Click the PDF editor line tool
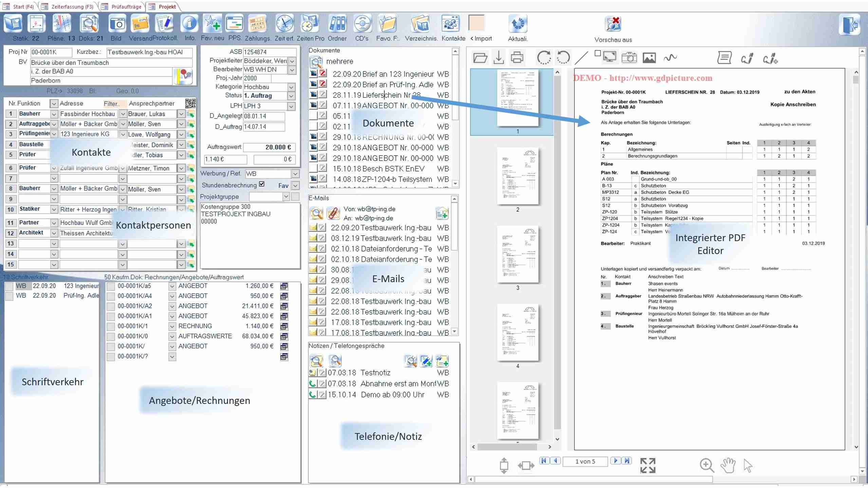 coord(582,58)
